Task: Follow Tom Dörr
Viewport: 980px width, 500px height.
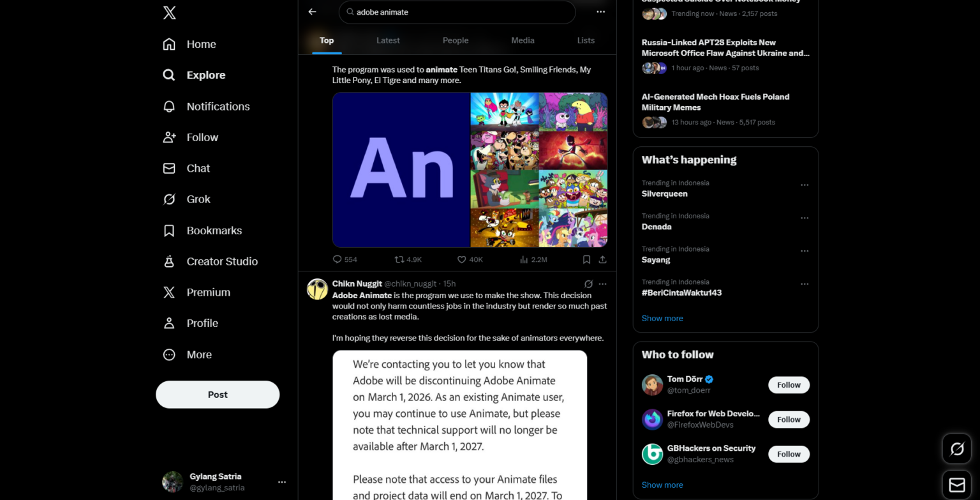Action: point(789,385)
